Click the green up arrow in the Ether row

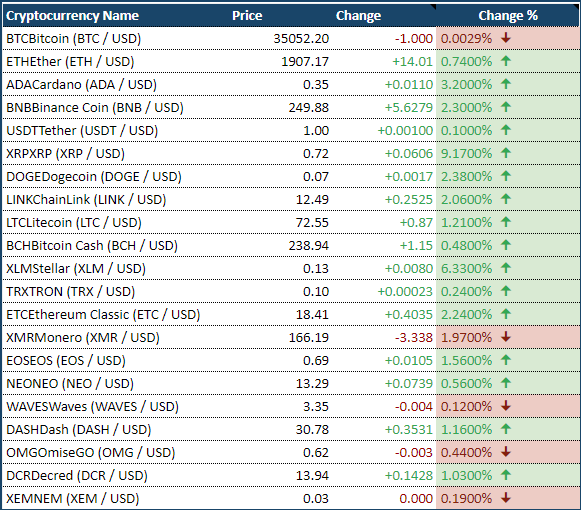[506, 61]
